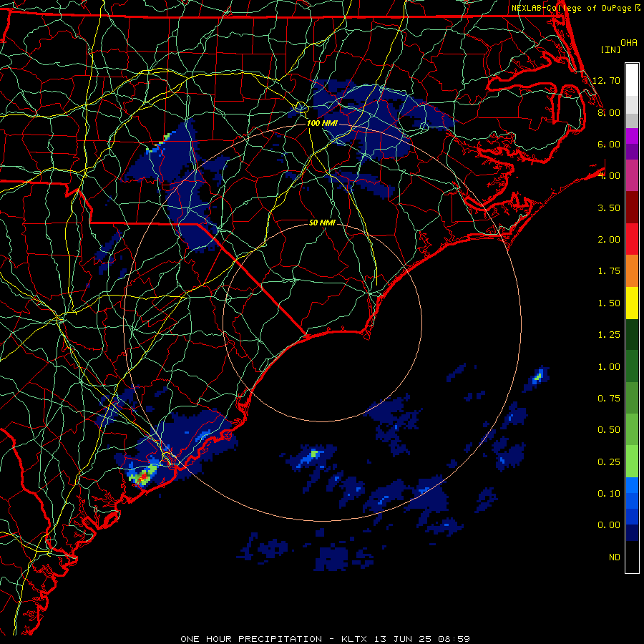Click the 1.50 legend value
644x644 pixels.
point(609,303)
